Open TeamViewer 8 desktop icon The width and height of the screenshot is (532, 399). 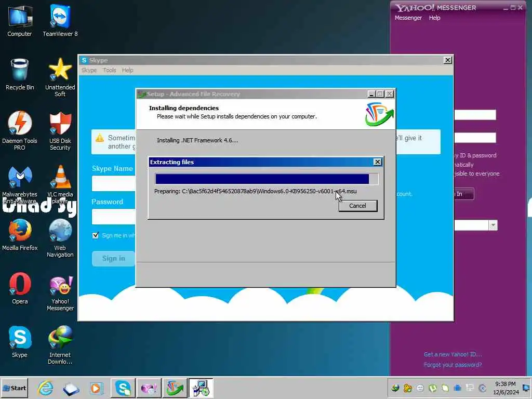60,21
